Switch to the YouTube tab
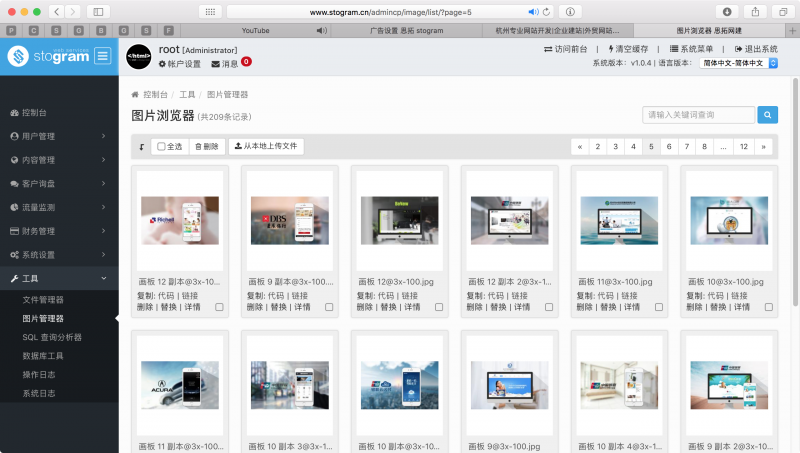This screenshot has height=453, width=800. pos(256,31)
